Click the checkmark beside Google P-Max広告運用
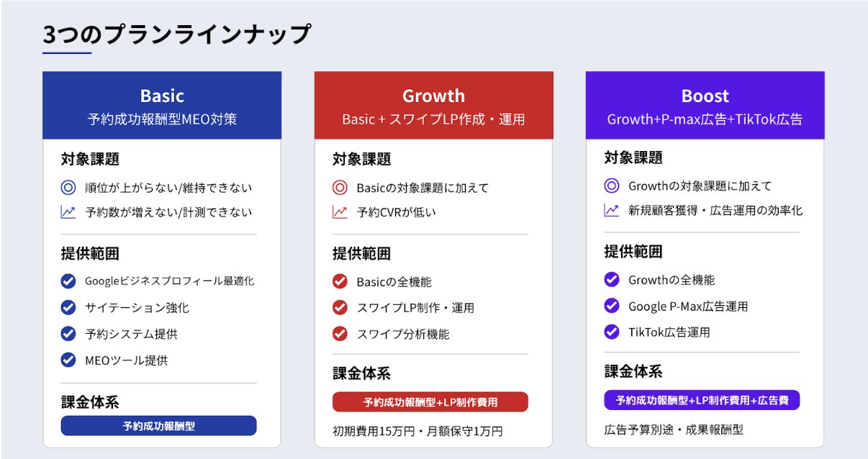The height and width of the screenshot is (459, 868). pos(612,306)
